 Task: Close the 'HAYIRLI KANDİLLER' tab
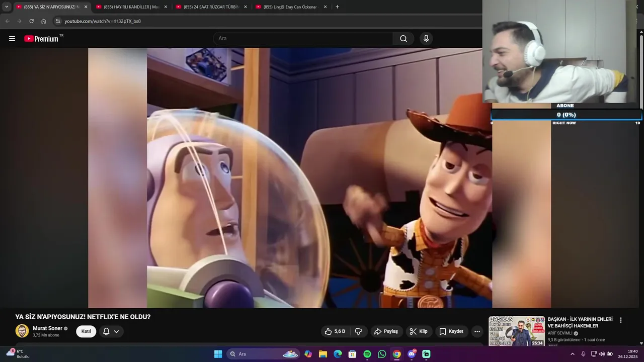tap(166, 7)
